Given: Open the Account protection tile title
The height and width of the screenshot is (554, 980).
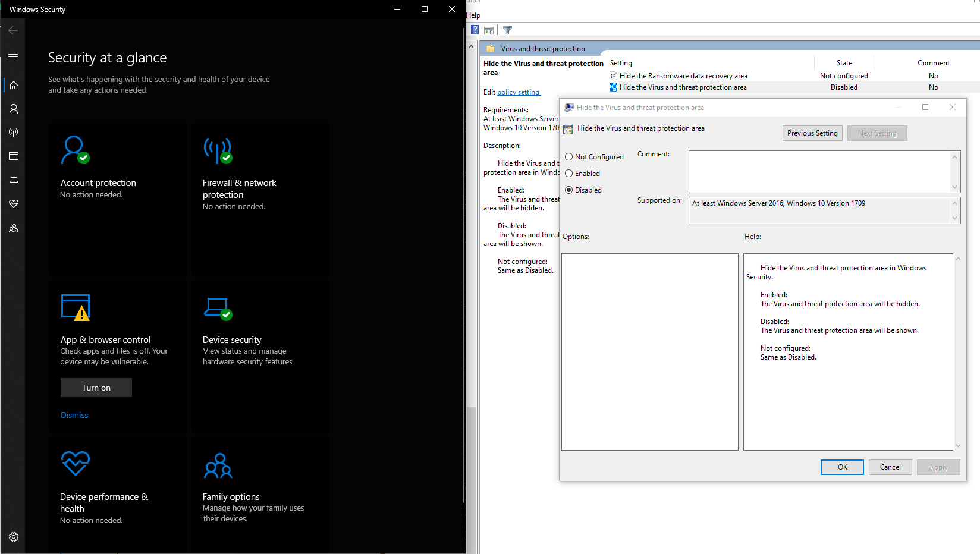Looking at the screenshot, I should (x=98, y=183).
